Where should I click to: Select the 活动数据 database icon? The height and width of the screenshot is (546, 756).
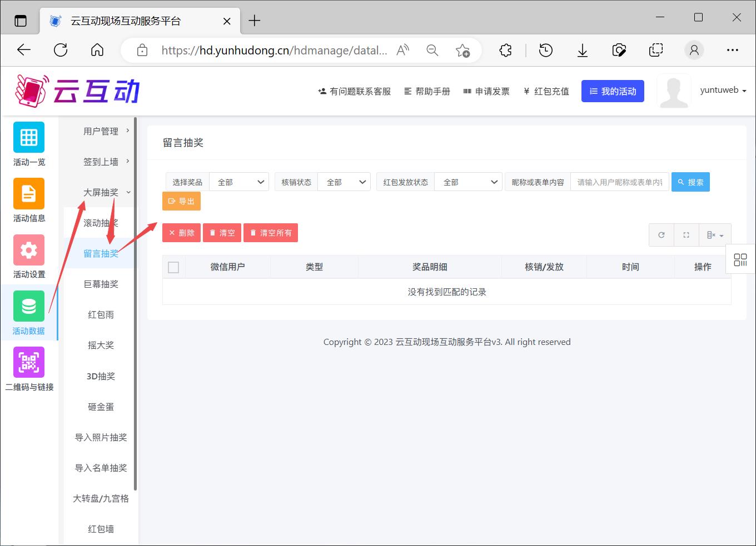(x=29, y=306)
